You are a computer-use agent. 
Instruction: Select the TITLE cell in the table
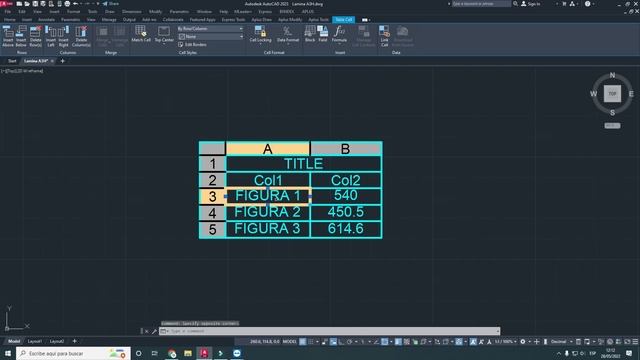304,164
